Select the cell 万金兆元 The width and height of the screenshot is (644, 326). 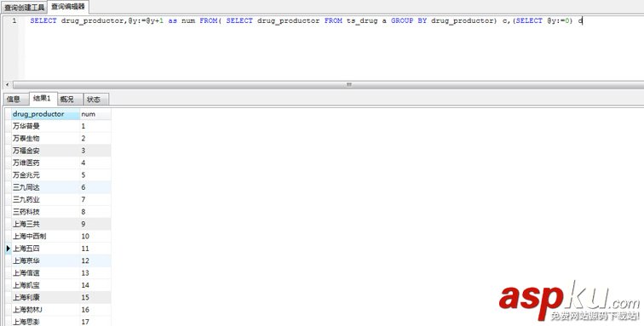click(x=46, y=174)
